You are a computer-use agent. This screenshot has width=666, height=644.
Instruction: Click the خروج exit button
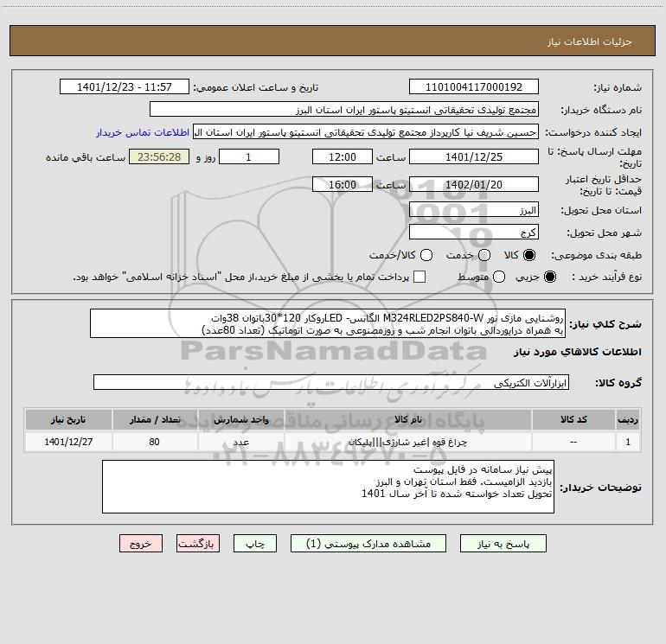(141, 544)
